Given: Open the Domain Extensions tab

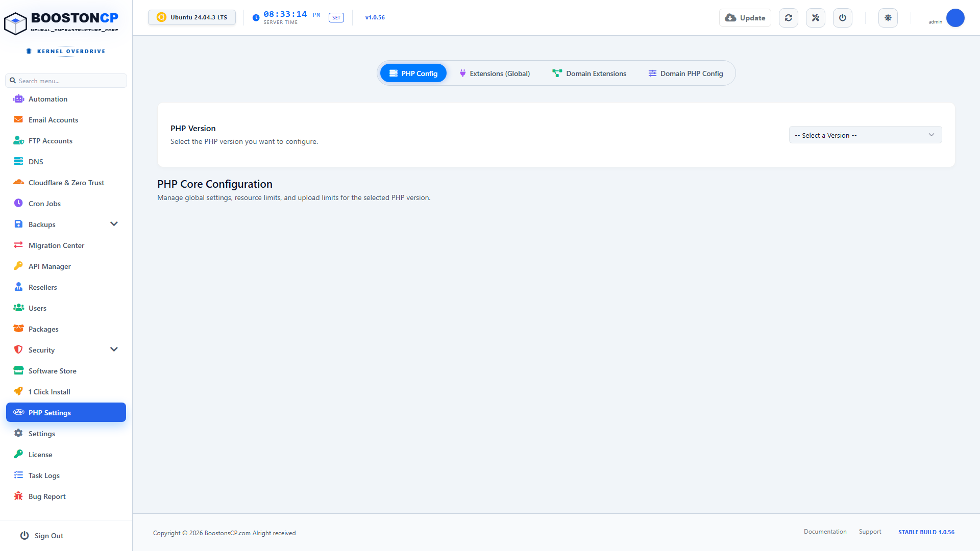Looking at the screenshot, I should (x=589, y=73).
